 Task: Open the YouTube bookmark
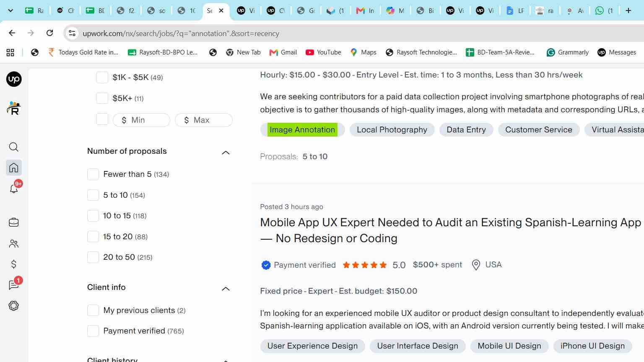323,52
